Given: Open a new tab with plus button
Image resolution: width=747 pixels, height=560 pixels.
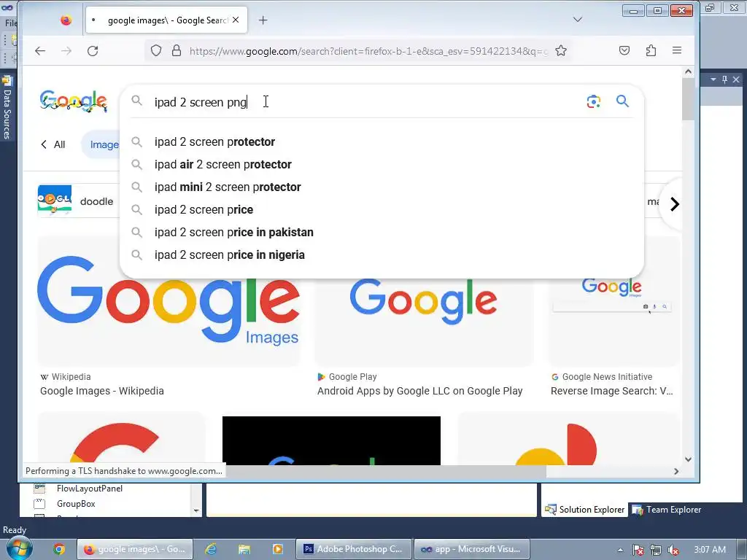Looking at the screenshot, I should [x=263, y=20].
